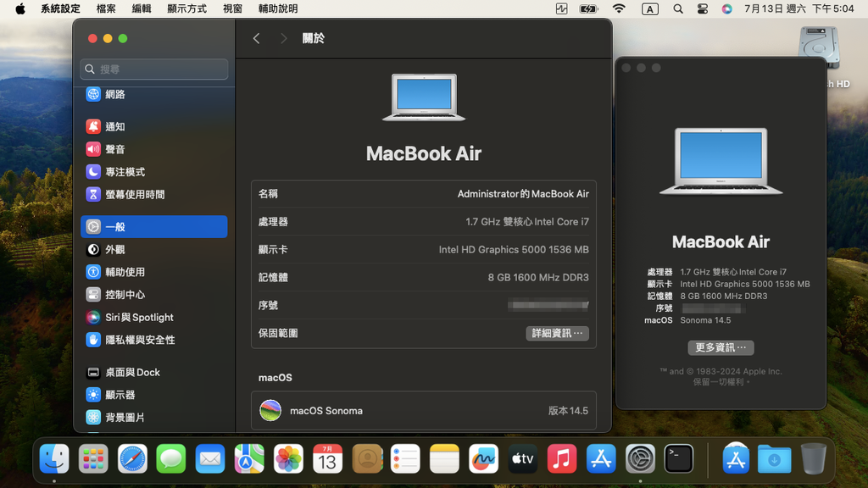Open 通知 (Notifications) settings in sidebar

pos(154,127)
